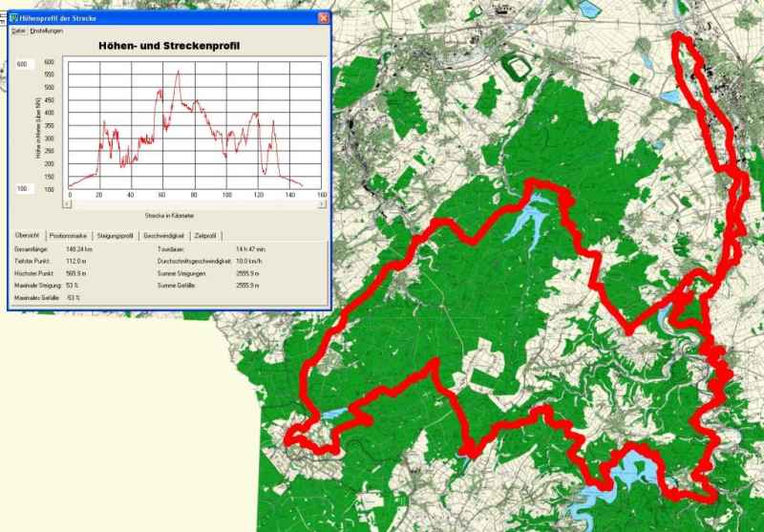Click the Höhenprofil window title bar icon

[x=14, y=18]
